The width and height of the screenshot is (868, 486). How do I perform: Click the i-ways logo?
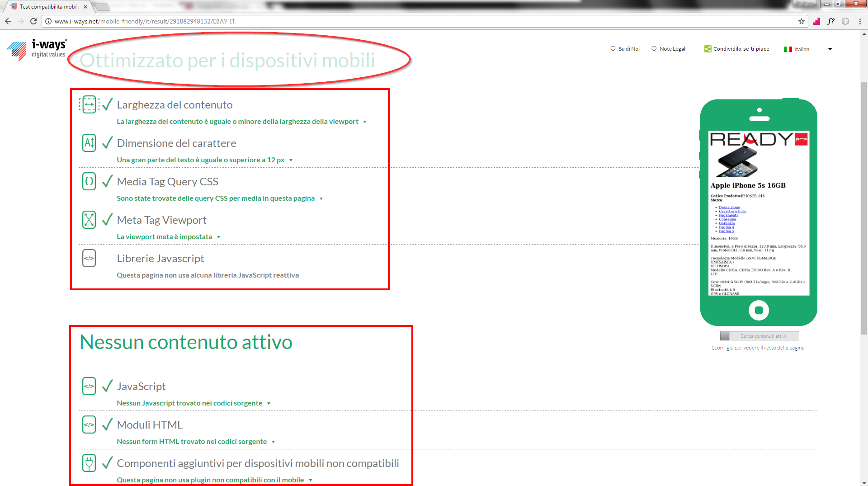point(37,50)
